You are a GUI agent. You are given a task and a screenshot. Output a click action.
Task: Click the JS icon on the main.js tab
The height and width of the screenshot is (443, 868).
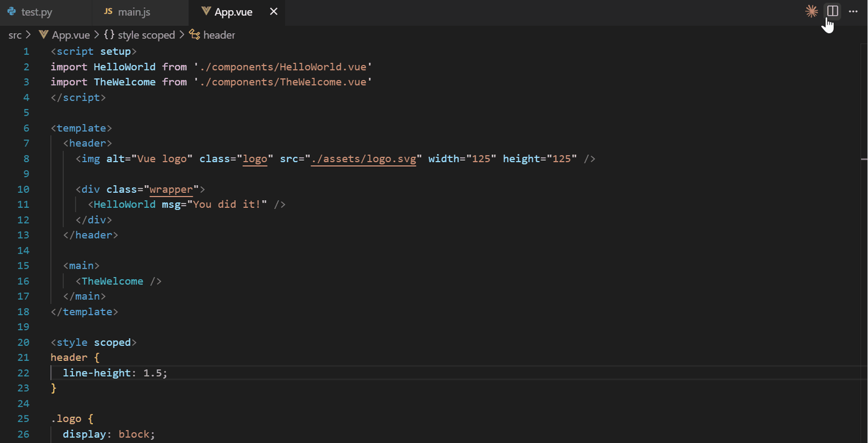pos(108,12)
